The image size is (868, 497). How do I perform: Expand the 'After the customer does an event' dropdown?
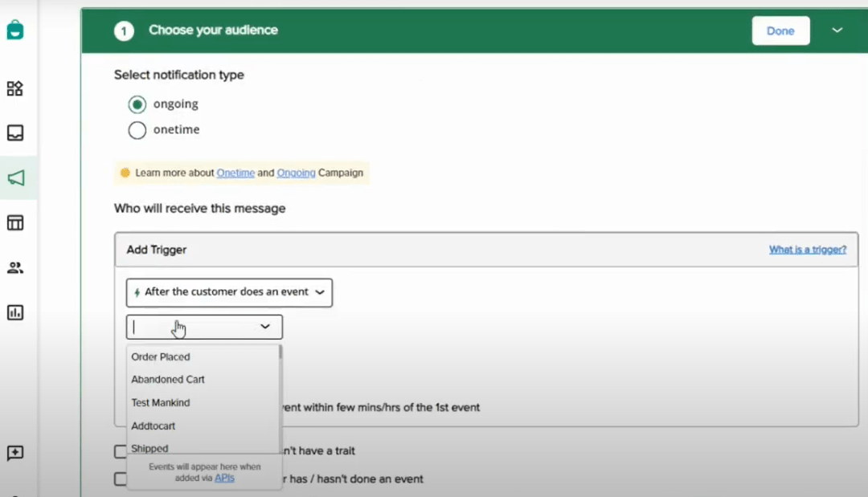click(x=229, y=292)
